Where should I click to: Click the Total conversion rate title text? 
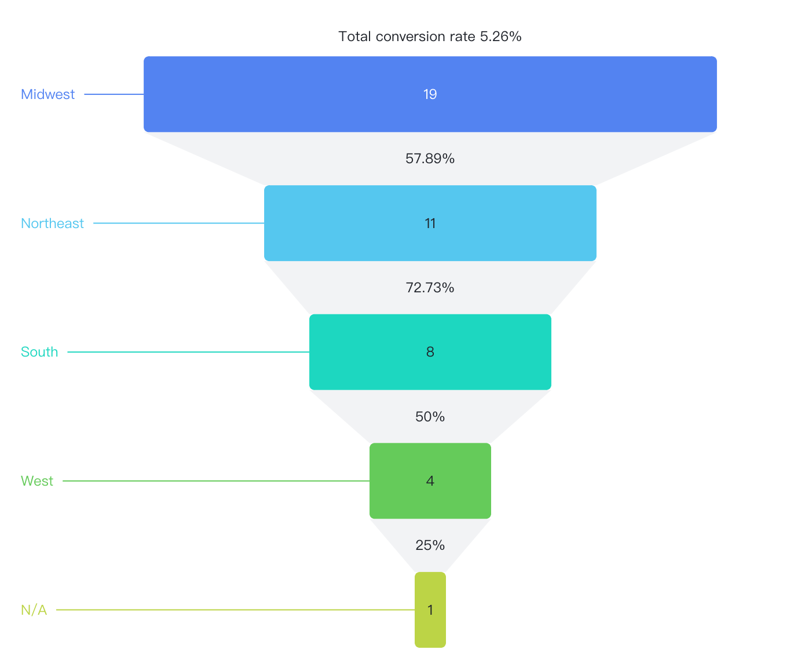click(x=430, y=36)
